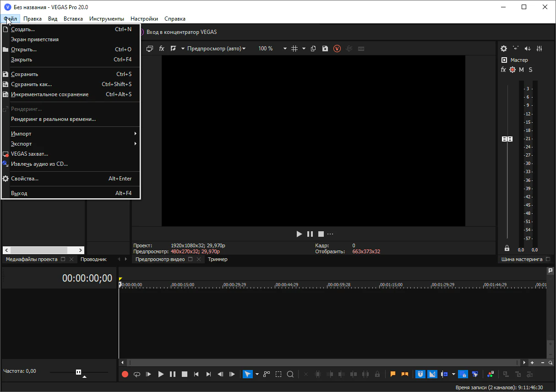Click the preview grid overlay icon

point(294,49)
